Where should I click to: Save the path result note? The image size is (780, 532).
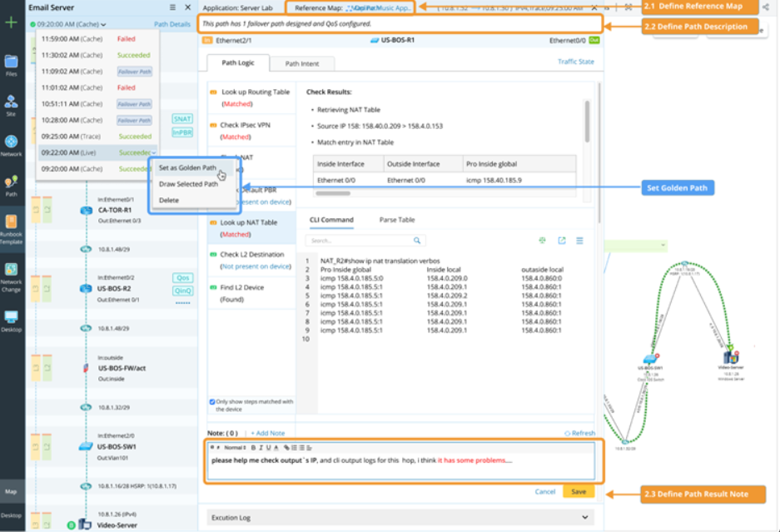(x=579, y=492)
